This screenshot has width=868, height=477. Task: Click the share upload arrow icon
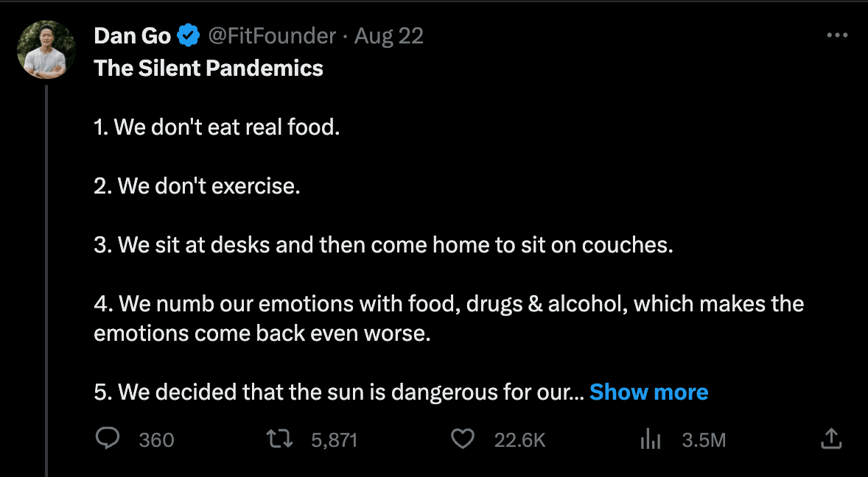click(830, 439)
